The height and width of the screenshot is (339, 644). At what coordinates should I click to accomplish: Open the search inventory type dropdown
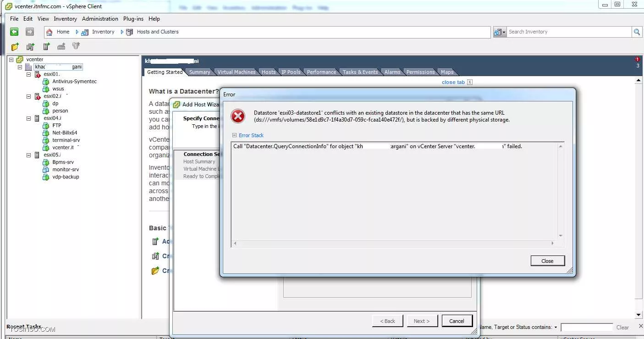tap(499, 32)
